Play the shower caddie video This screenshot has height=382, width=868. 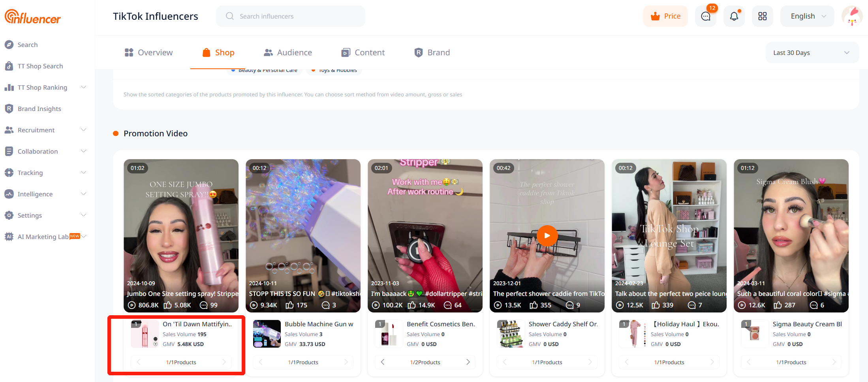547,236
